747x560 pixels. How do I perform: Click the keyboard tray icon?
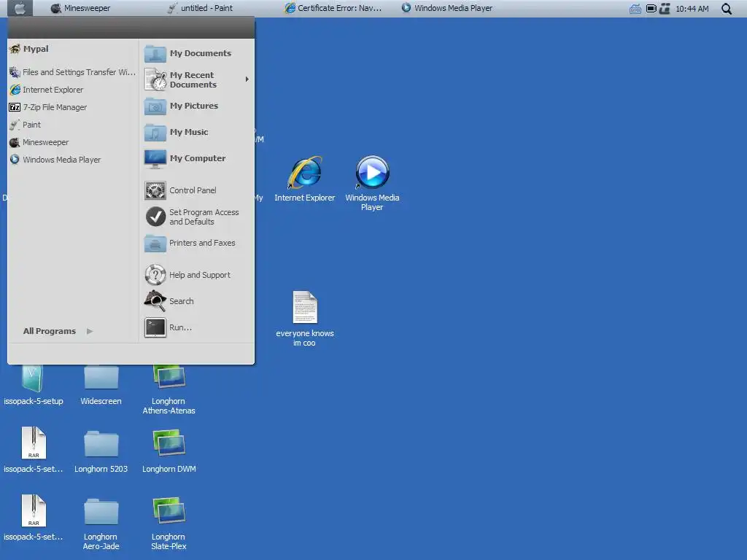[x=635, y=9]
